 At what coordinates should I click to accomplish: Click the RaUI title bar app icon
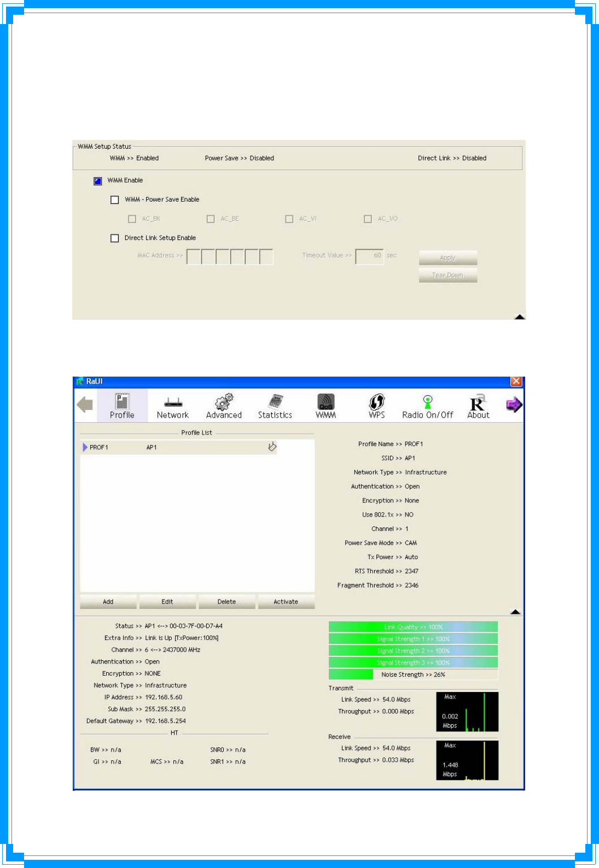pyautogui.click(x=80, y=381)
